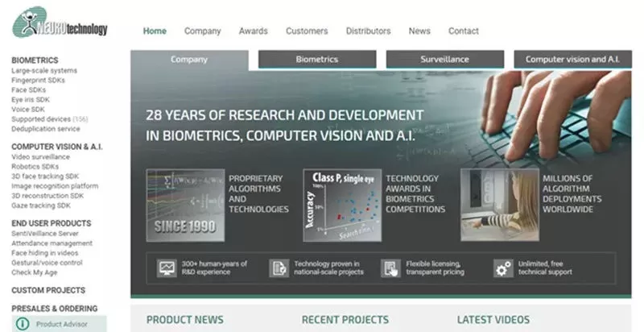Image resolution: width=644 pixels, height=332 pixels.
Task: Expand the Custom Projects section
Action: tap(48, 290)
